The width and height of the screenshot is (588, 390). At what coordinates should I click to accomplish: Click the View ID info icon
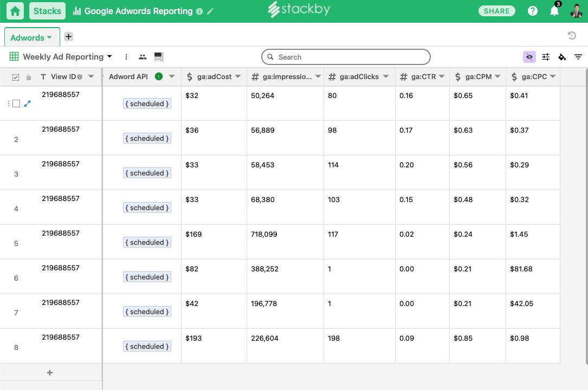tap(80, 77)
